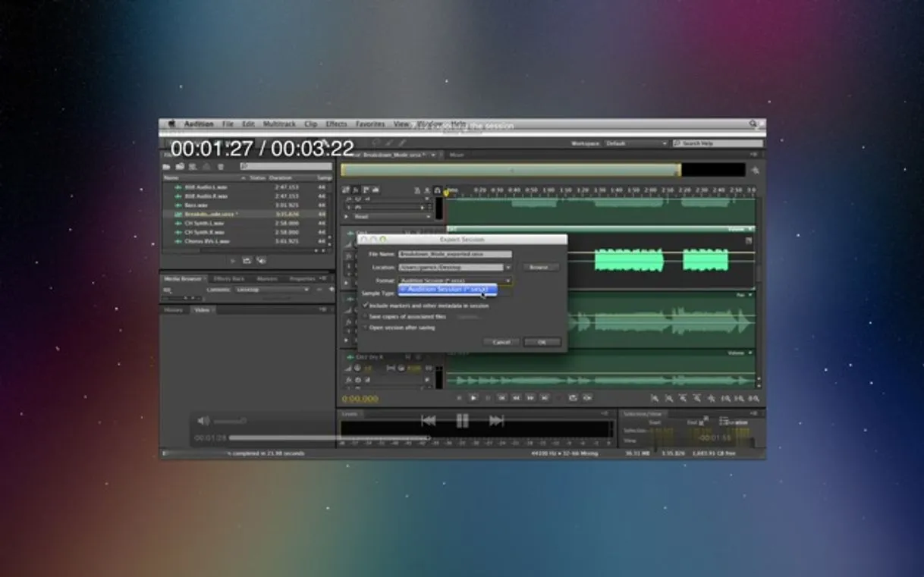Click OK in Export Session dialog
924x577 pixels.
pyautogui.click(x=542, y=342)
